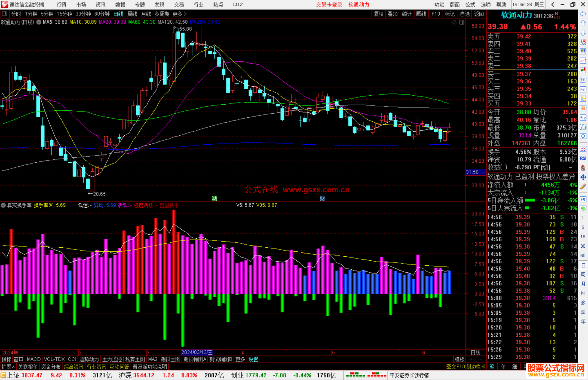Toggle the 真实换手率 indicator circle button
The height and width of the screenshot is (380, 588).
pyautogui.click(x=3, y=205)
